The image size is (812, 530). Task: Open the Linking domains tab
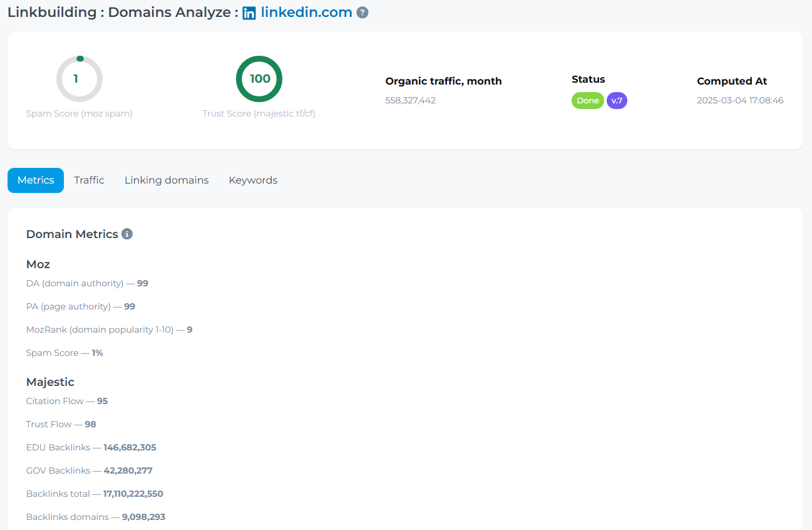coord(167,180)
